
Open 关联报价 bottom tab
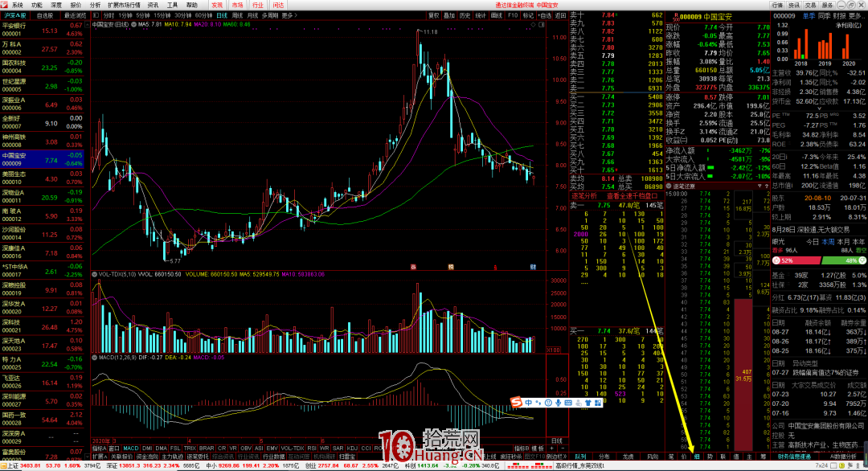122,457
